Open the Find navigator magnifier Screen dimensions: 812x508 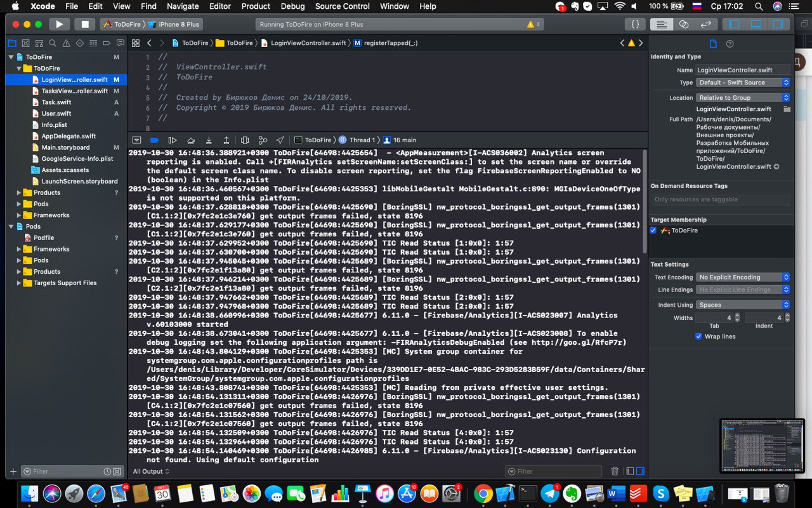click(52, 43)
